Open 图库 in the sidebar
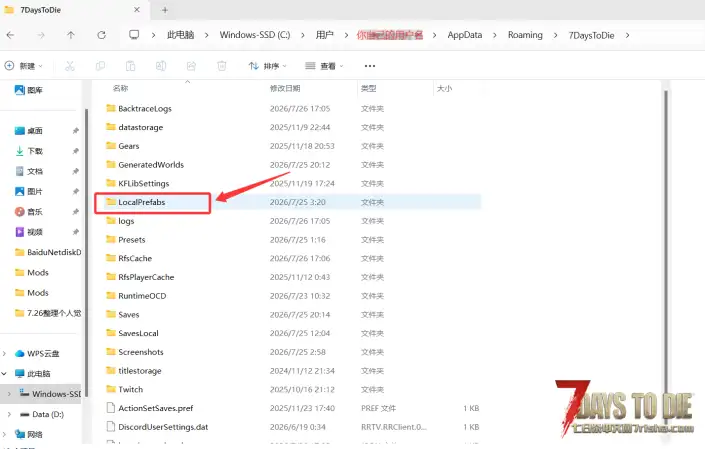 tap(29, 90)
